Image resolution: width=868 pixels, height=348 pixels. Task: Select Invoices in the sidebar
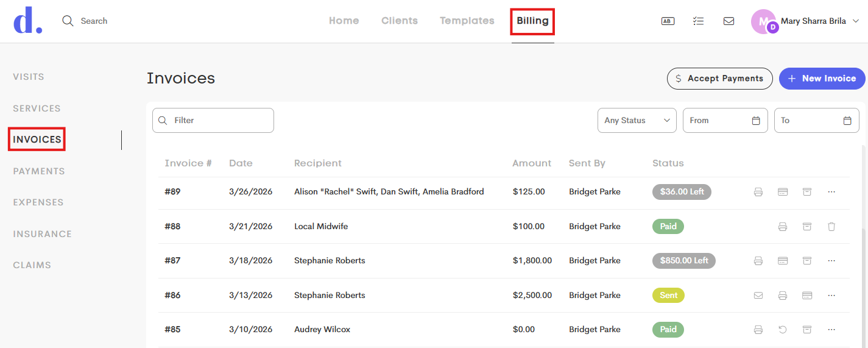[37, 140]
